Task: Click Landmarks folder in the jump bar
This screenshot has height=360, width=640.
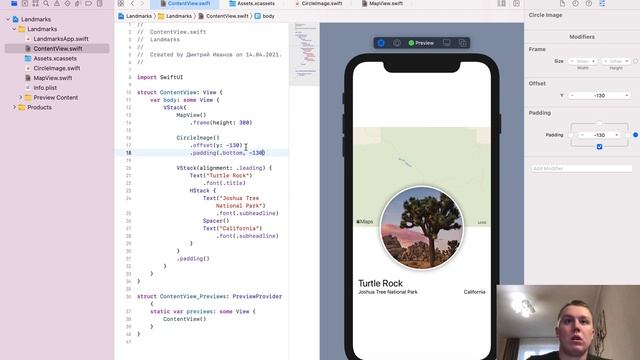Action: click(x=175, y=16)
